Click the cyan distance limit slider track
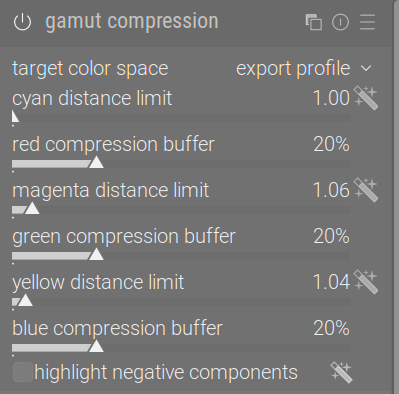 point(181,118)
